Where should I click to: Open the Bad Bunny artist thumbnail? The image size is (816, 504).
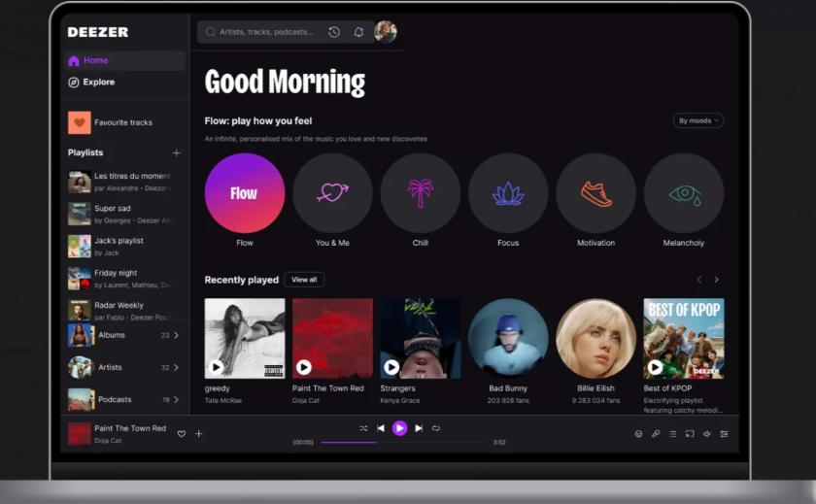click(508, 339)
